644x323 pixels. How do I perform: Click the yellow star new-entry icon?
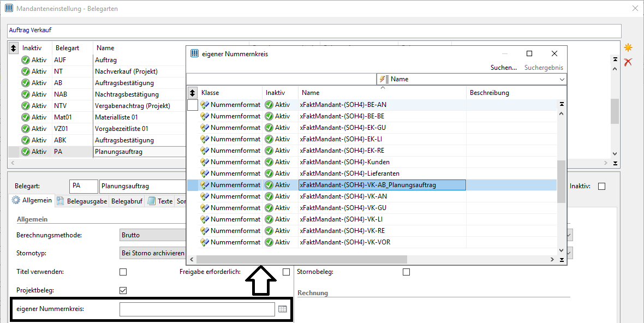pos(628,47)
